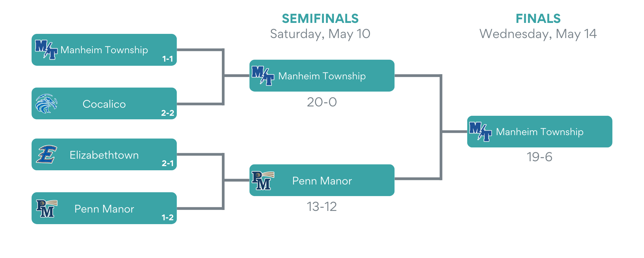Click the SEMIFINALS heading
The width and height of the screenshot is (644, 258).
(320, 19)
